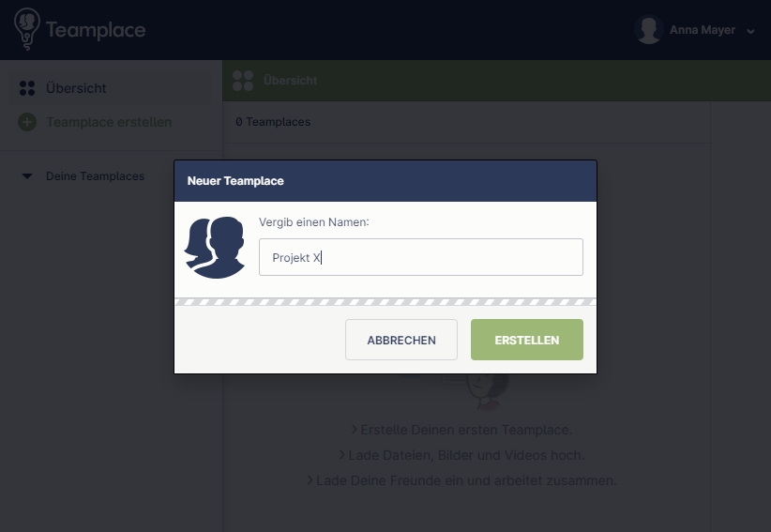The image size is (771, 532).
Task: Click the 0 Teamplaces counter text
Action: click(x=273, y=122)
